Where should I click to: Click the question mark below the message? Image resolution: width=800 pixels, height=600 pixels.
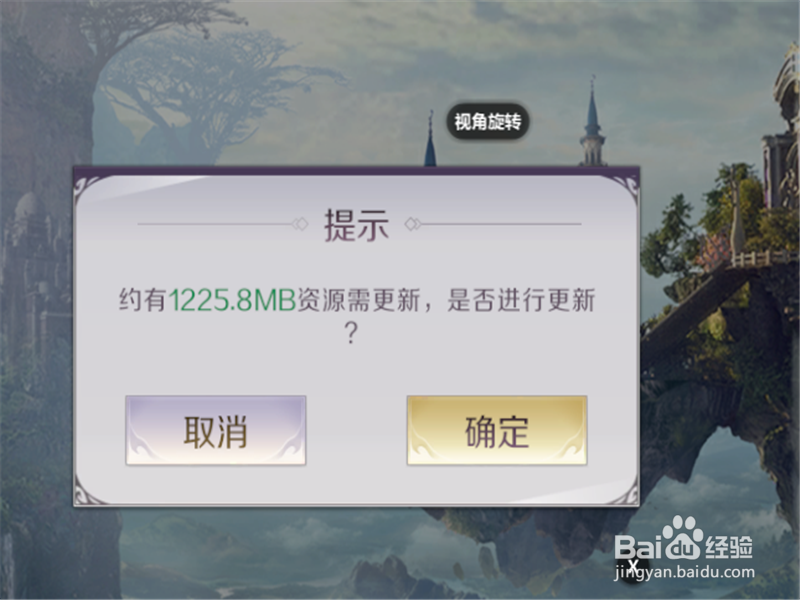click(x=351, y=332)
